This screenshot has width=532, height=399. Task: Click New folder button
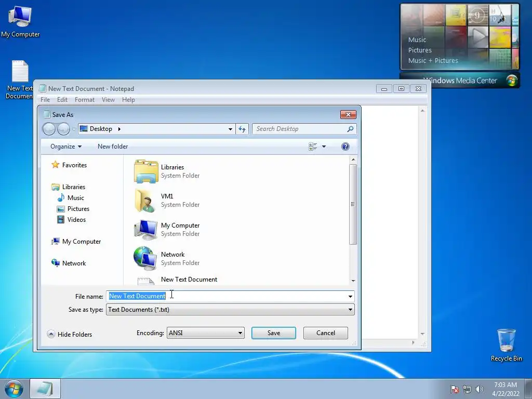113,147
